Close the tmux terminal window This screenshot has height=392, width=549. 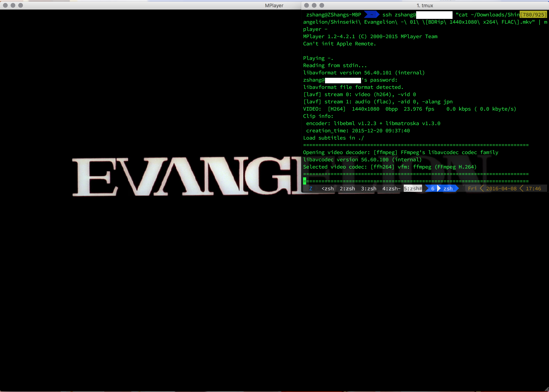(307, 5)
